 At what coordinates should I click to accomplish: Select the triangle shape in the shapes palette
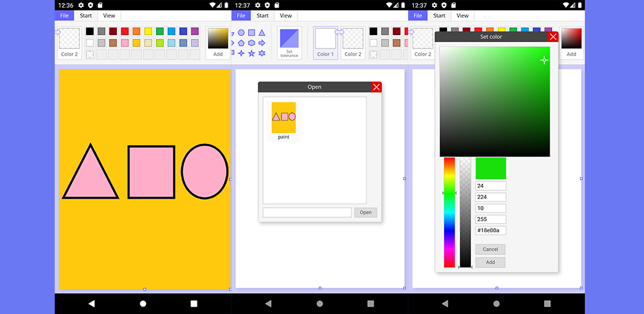(x=262, y=33)
